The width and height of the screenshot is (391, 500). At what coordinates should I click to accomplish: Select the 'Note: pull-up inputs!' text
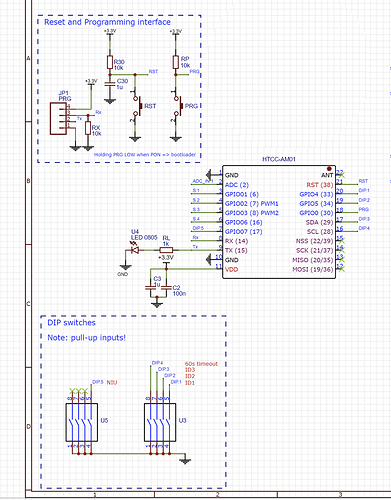click(x=87, y=338)
